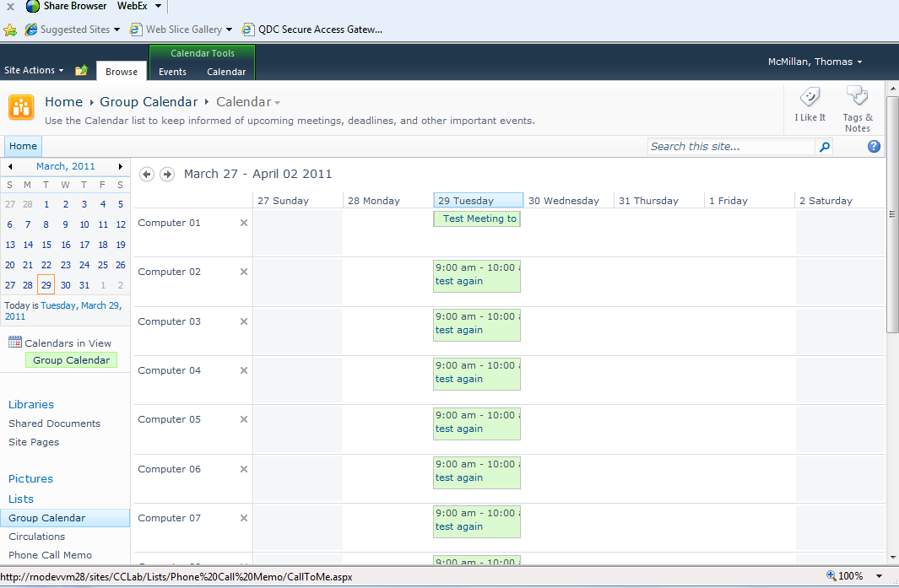Click the search magnifier icon
Screen dimensions: 899x588
coord(824,146)
